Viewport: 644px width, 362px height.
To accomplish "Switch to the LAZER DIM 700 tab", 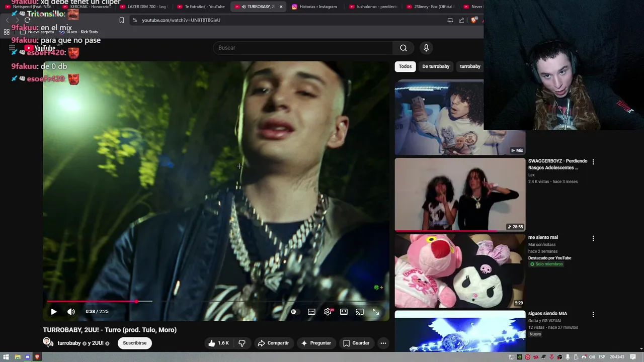I will (143, 7).
